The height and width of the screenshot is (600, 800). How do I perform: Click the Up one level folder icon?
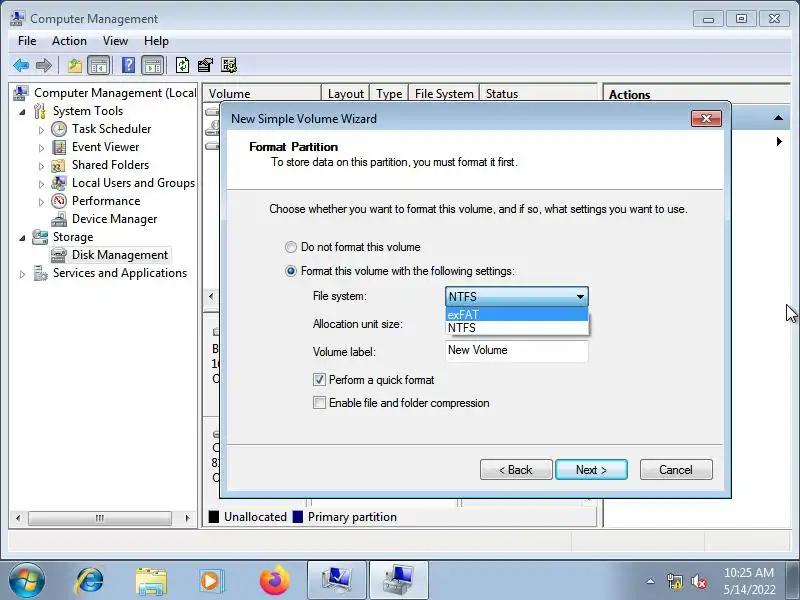point(74,65)
